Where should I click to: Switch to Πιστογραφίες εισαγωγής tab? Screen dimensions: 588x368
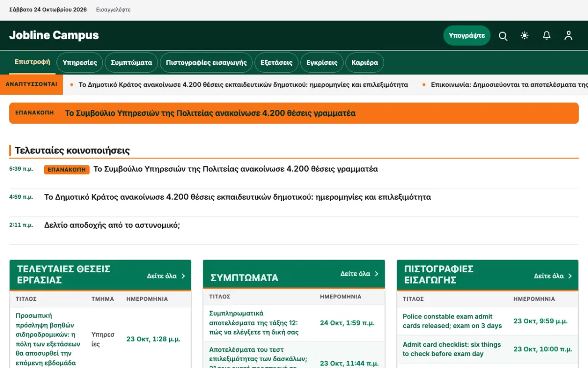(x=206, y=63)
